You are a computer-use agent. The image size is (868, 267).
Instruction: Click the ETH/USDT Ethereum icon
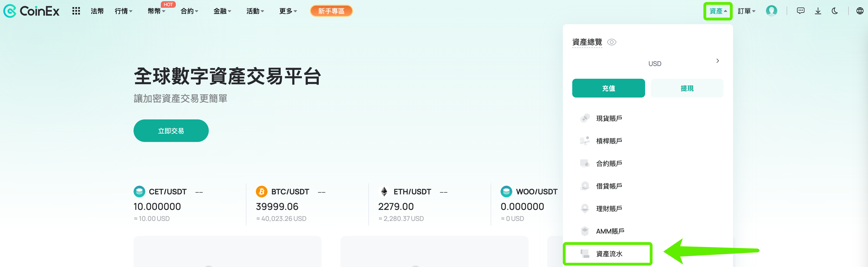[x=384, y=192]
